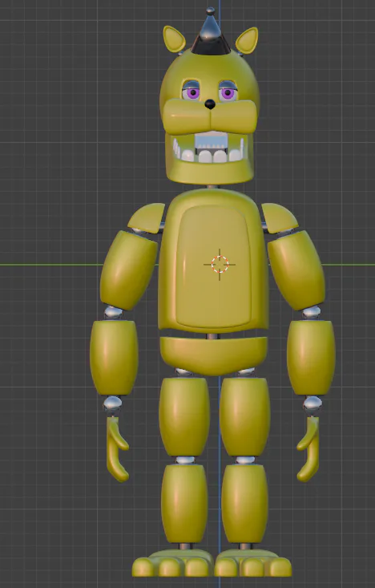Select the shoulder pad on the left side
The width and height of the screenshot is (375, 588).
(147, 217)
